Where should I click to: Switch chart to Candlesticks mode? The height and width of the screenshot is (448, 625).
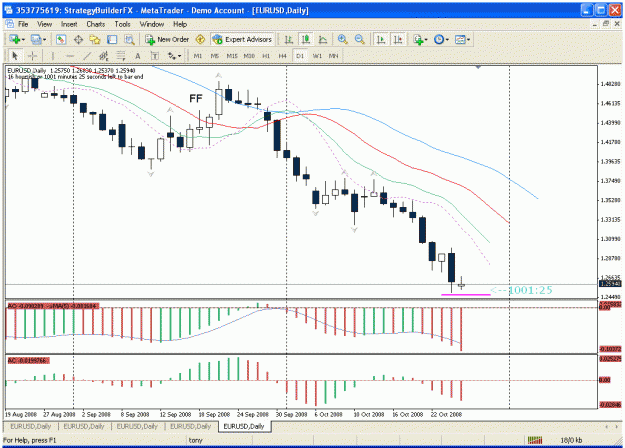click(306, 39)
